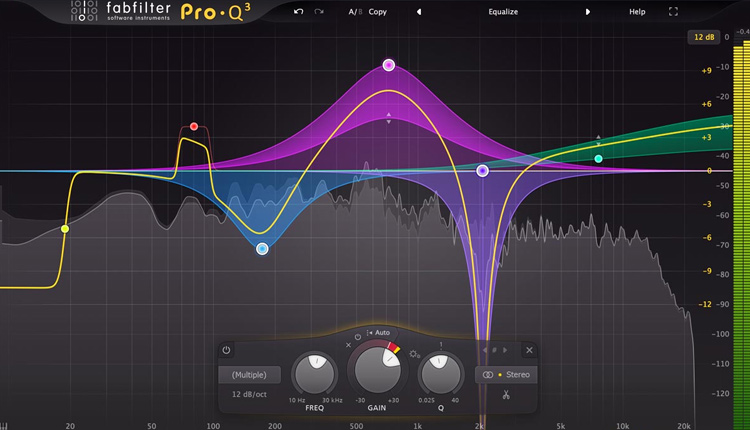Screen dimensions: 750x430
Task: Select the next band arrow
Action: 505,350
